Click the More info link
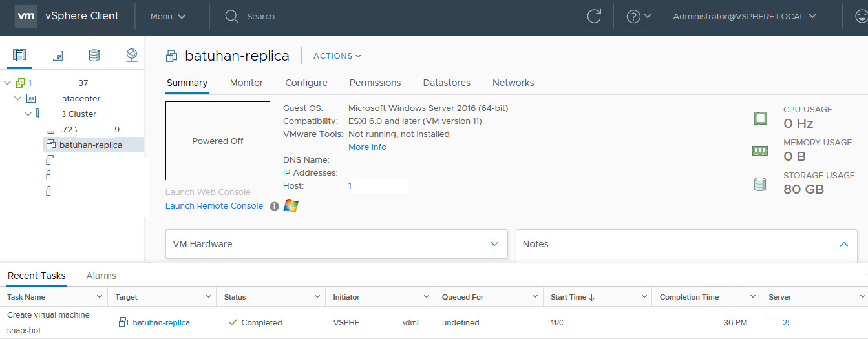The width and height of the screenshot is (868, 339). point(367,147)
